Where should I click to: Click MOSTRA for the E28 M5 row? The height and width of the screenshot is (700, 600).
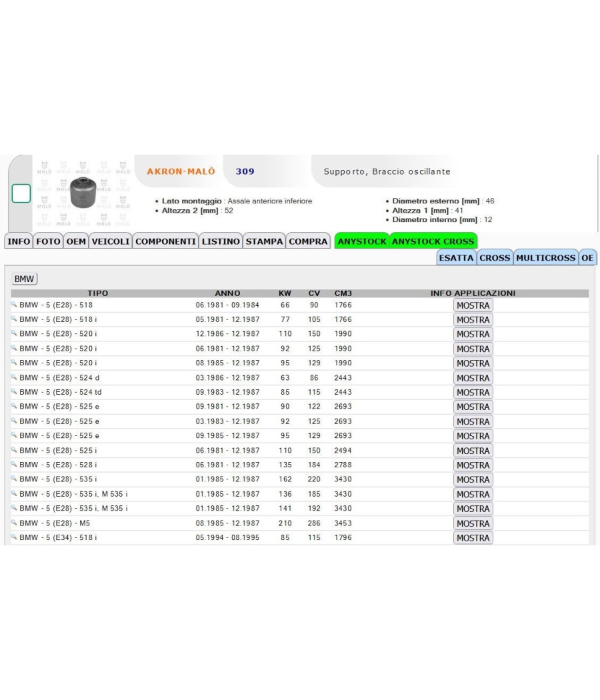pyautogui.click(x=473, y=523)
